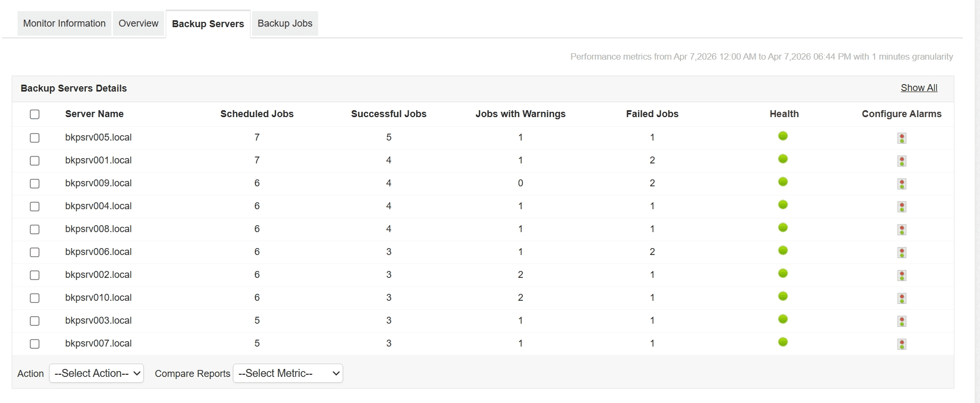Open server bkpsrv006.local details
Viewport: 980px width, 403px height.
click(99, 252)
